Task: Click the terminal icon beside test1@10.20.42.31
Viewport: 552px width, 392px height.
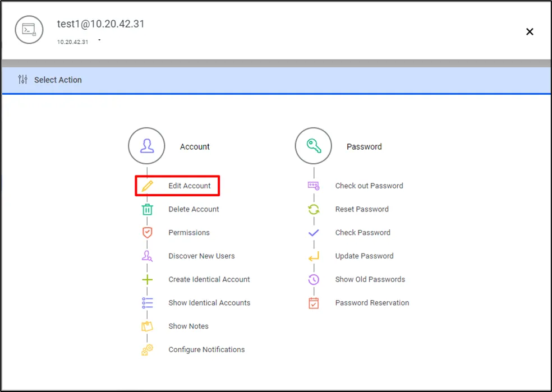Action: point(29,30)
